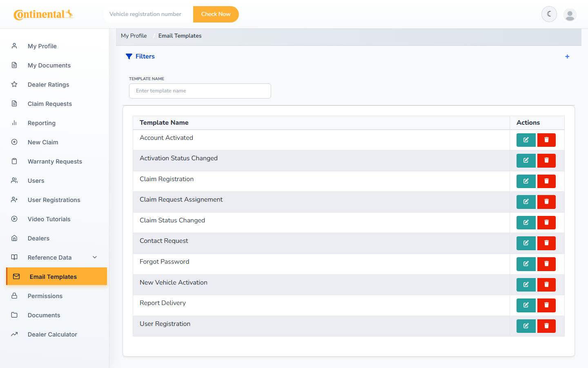Edit the Activation Status Changed template
The width and height of the screenshot is (588, 368).
526,161
